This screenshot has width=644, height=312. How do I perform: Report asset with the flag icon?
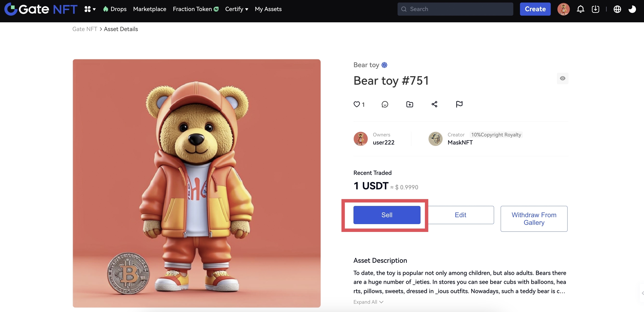click(x=459, y=104)
